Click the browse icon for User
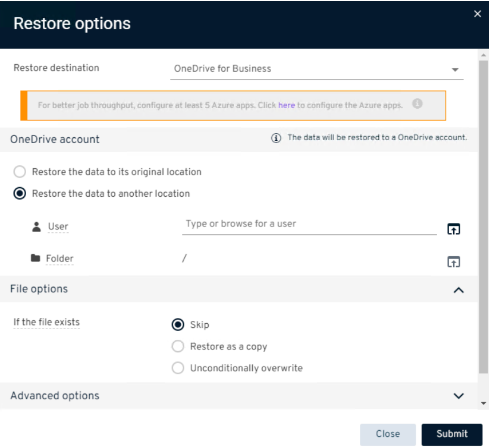The height and width of the screenshot is (448, 493). tap(454, 229)
